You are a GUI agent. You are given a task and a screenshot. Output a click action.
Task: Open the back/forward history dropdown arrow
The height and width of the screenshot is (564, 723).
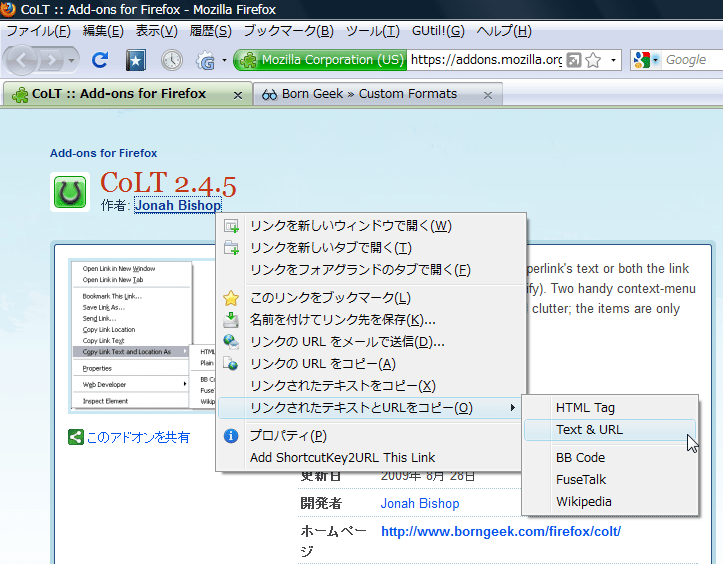coord(71,60)
